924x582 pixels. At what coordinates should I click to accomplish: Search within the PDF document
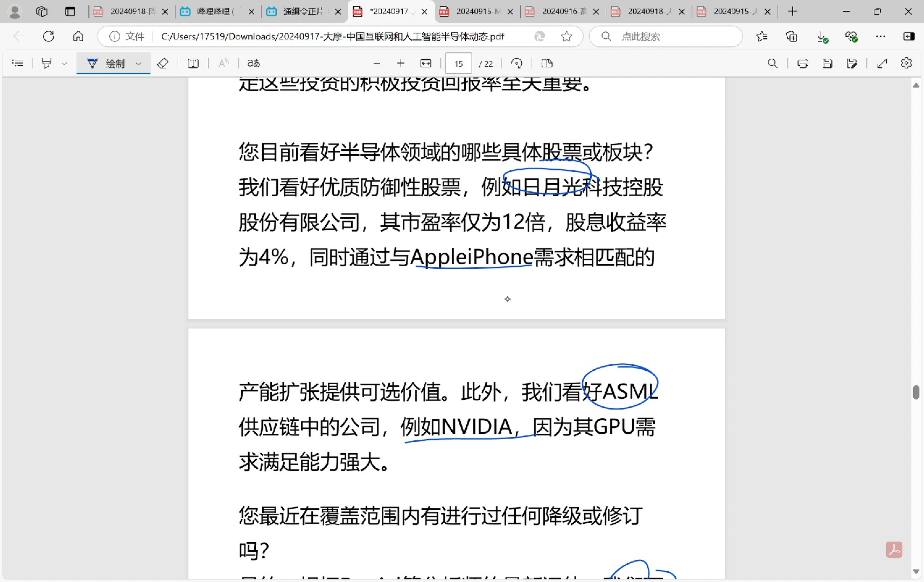(772, 64)
